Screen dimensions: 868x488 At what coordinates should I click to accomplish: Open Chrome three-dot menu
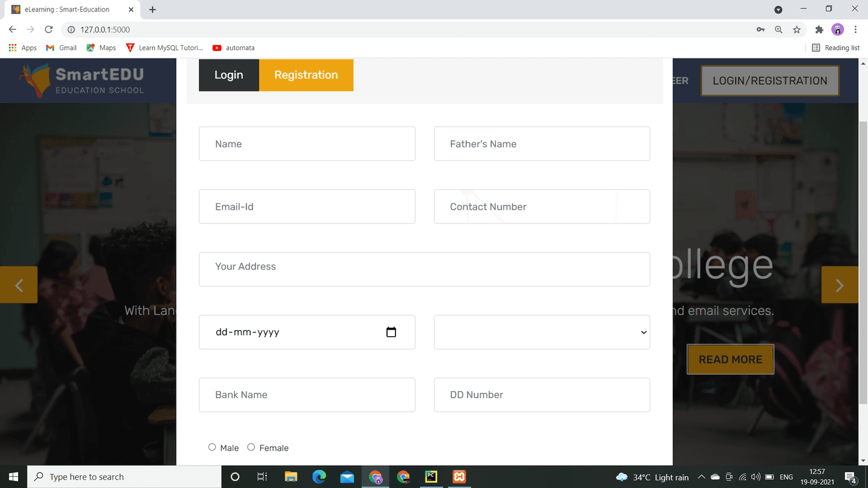coord(855,30)
